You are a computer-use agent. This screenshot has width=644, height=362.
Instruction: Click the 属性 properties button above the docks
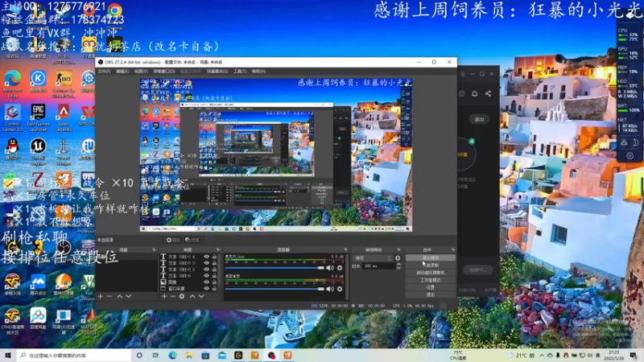[173, 240]
